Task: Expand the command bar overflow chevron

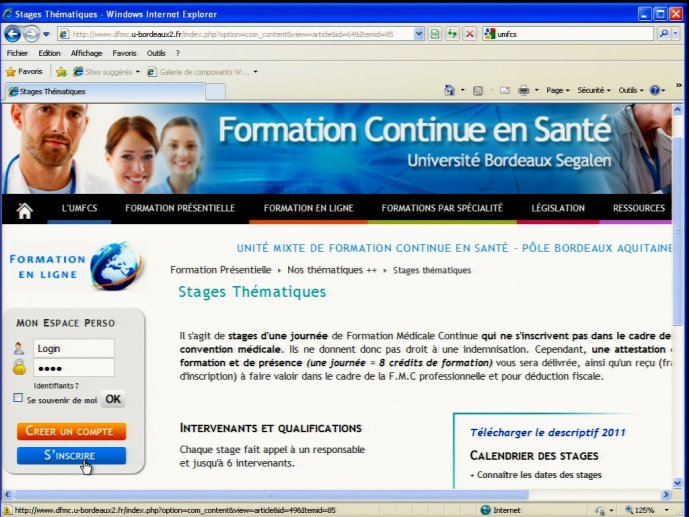Action: 678,85
